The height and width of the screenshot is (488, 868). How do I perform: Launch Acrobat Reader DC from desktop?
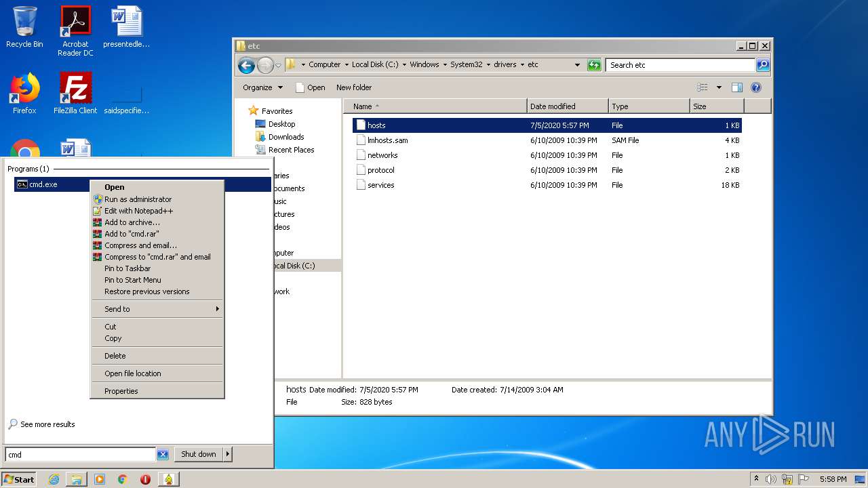coord(75,31)
